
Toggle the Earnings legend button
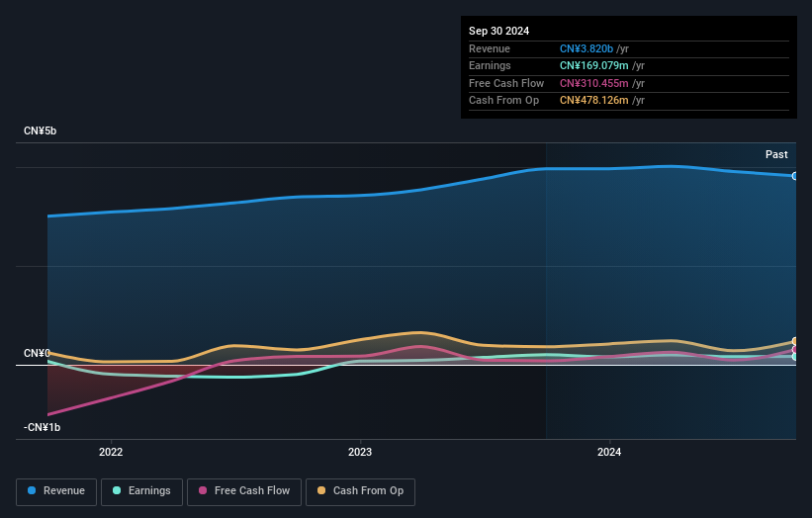[141, 491]
